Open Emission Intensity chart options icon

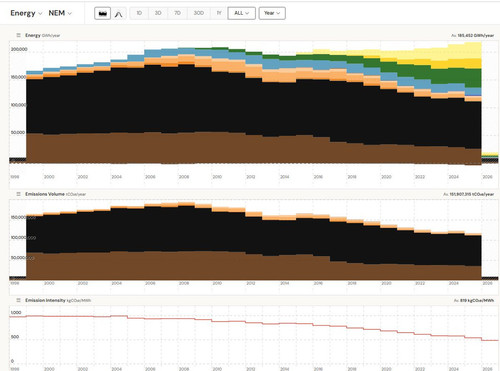(19, 300)
